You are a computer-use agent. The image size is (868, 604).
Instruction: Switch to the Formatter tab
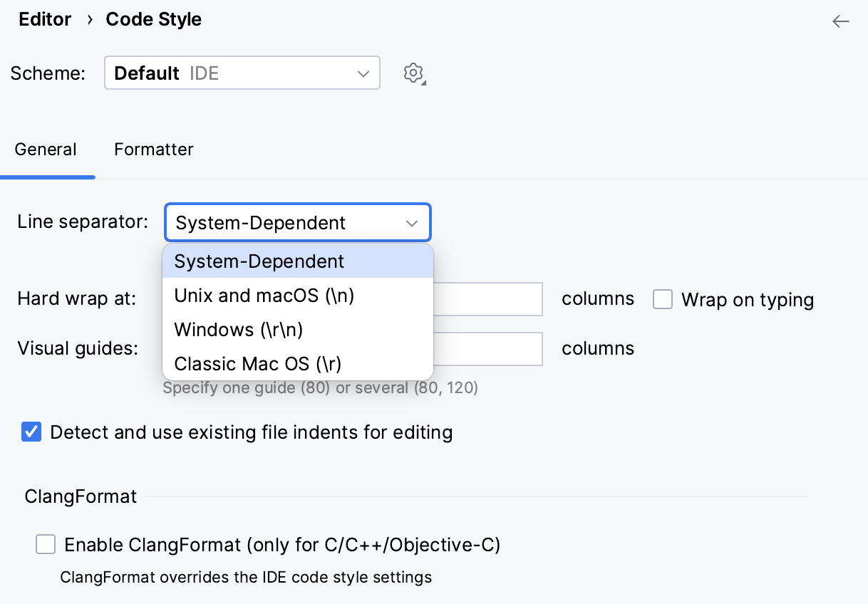coord(153,150)
